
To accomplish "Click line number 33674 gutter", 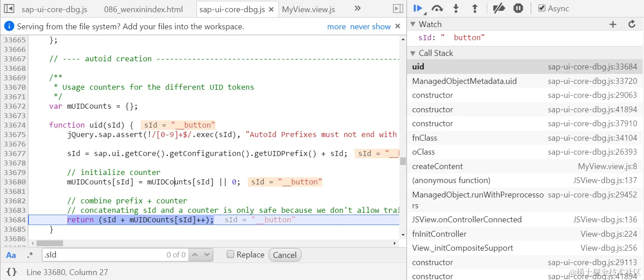I will (x=15, y=125).
